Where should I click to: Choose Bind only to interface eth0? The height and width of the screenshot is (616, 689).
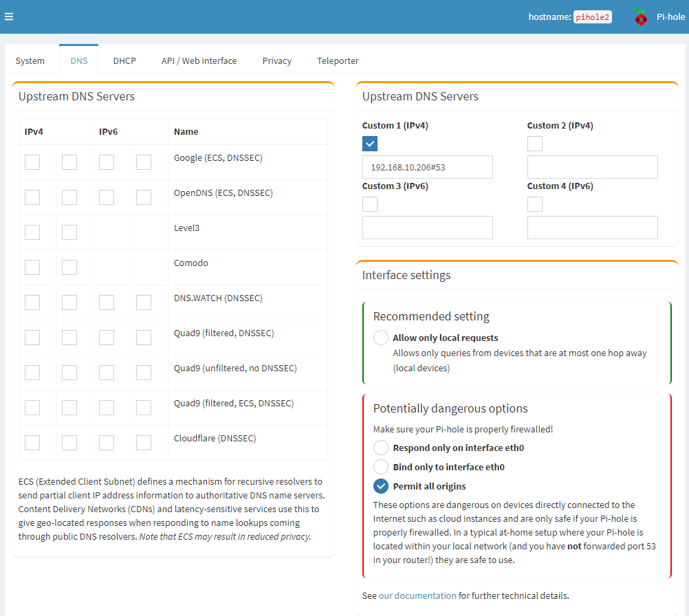(381, 467)
